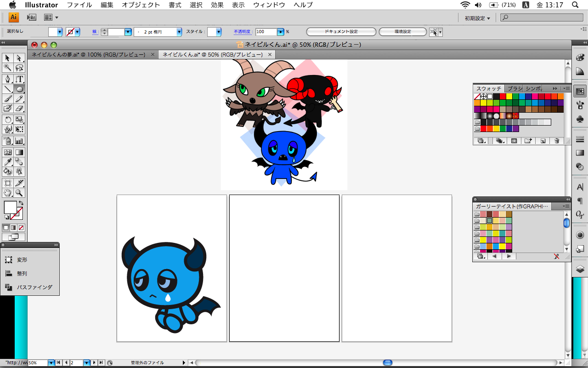588x368 pixels.
Task: Select the Hand tool
Action: (8, 193)
